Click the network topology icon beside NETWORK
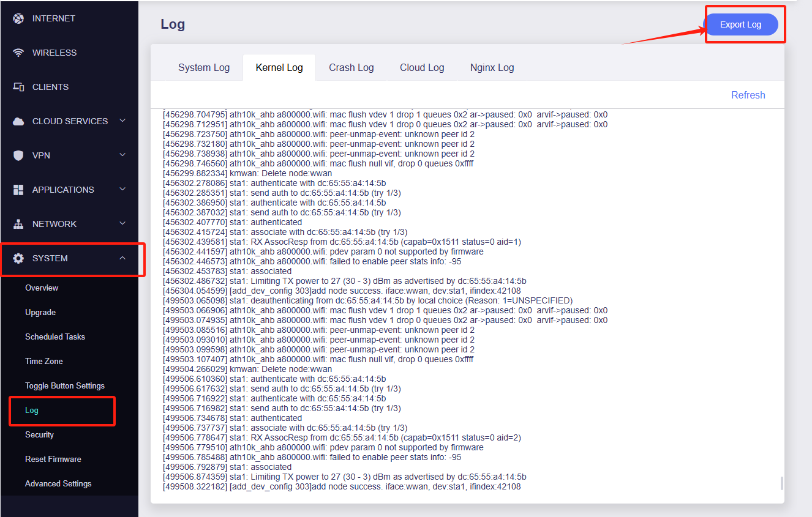 [x=18, y=224]
